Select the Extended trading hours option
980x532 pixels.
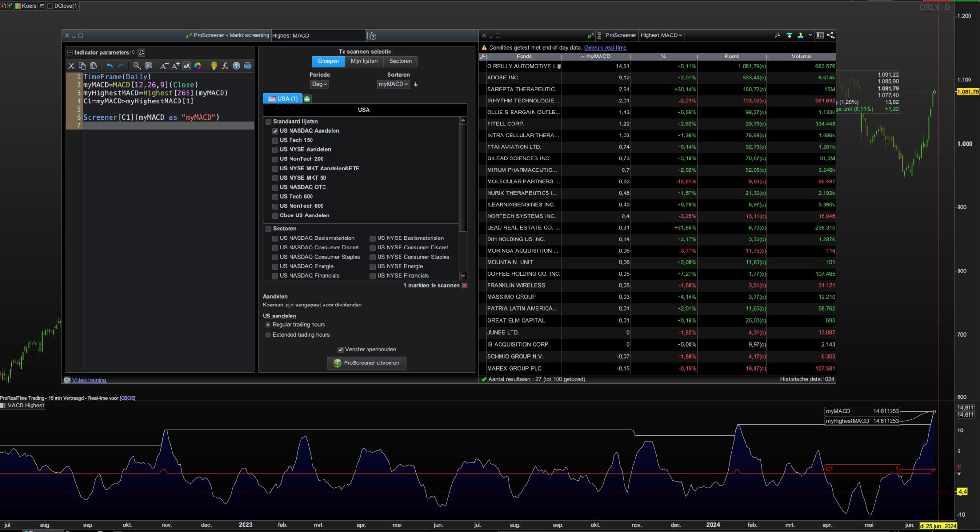[x=268, y=335]
